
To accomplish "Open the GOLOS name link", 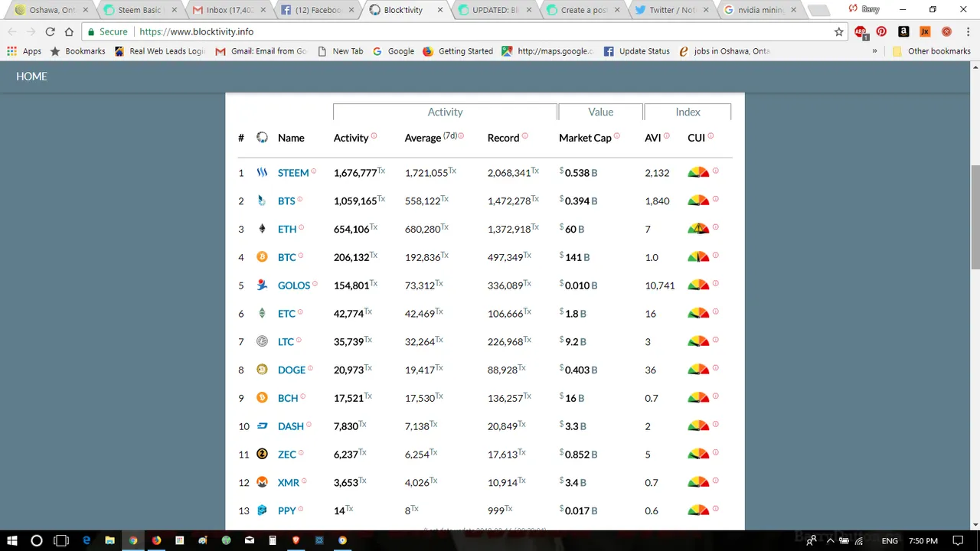I will pyautogui.click(x=294, y=285).
